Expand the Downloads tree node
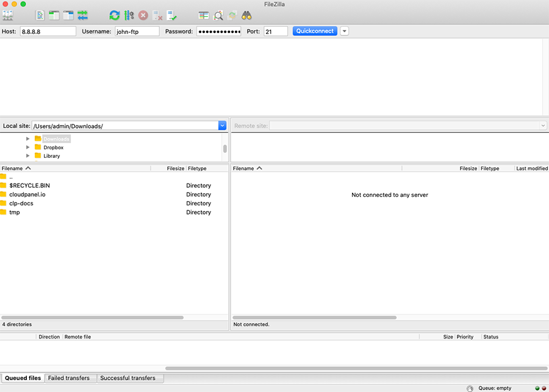The image size is (549, 392). (27, 138)
